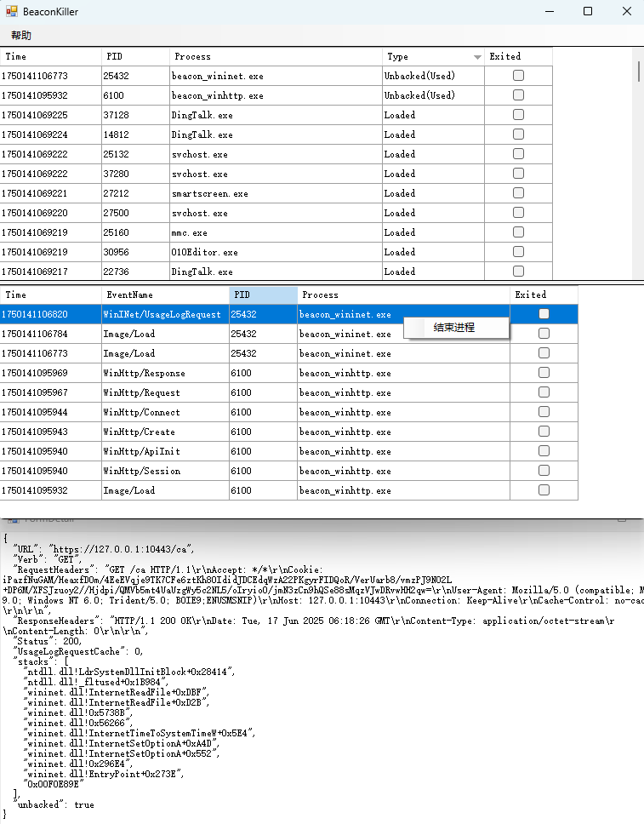The image size is (644, 824).
Task: Maximize the BeaconKiller window
Action: pos(588,12)
